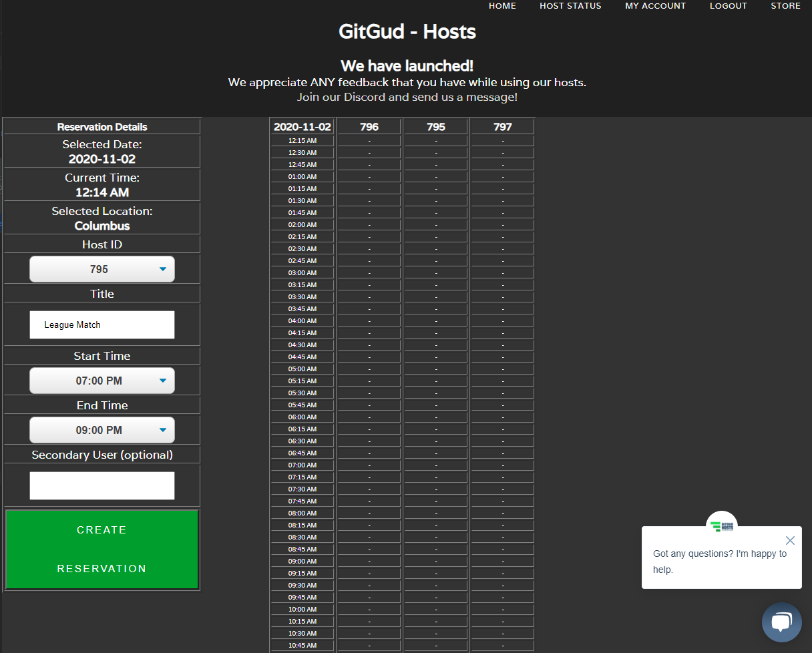The image size is (812, 653).
Task: Close the 'Got any questions?' chat popup
Action: [x=790, y=540]
